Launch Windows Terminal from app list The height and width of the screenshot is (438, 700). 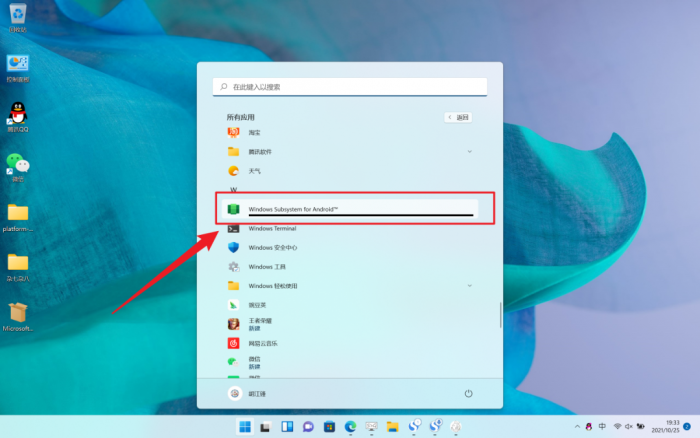click(x=272, y=228)
